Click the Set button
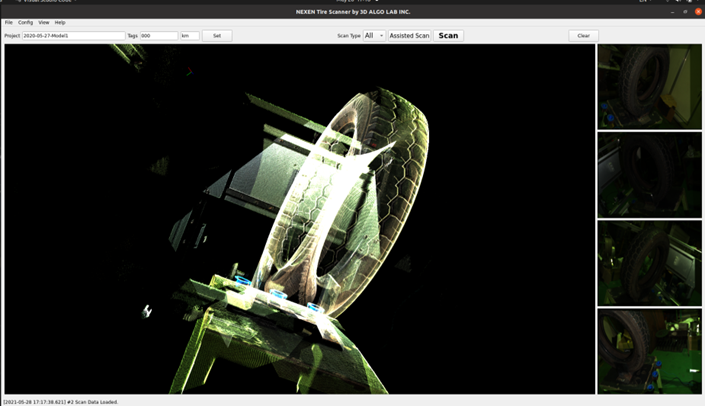705x406 pixels. (217, 36)
